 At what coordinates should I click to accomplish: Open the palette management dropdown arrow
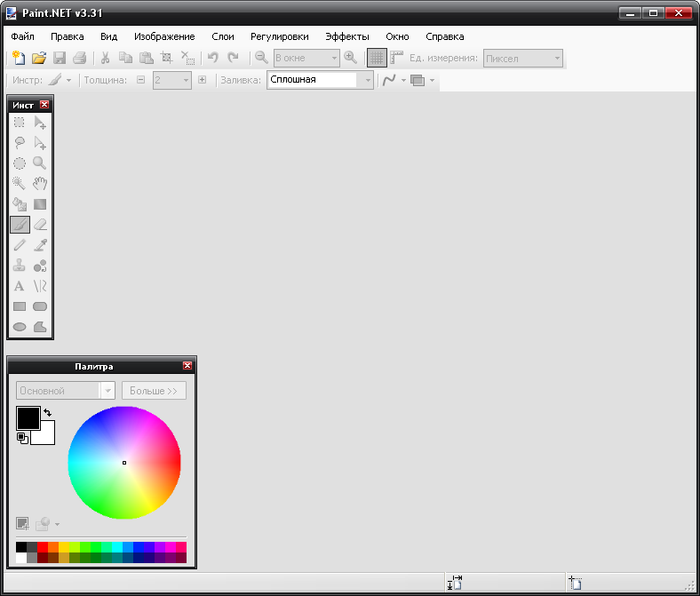pyautogui.click(x=57, y=524)
